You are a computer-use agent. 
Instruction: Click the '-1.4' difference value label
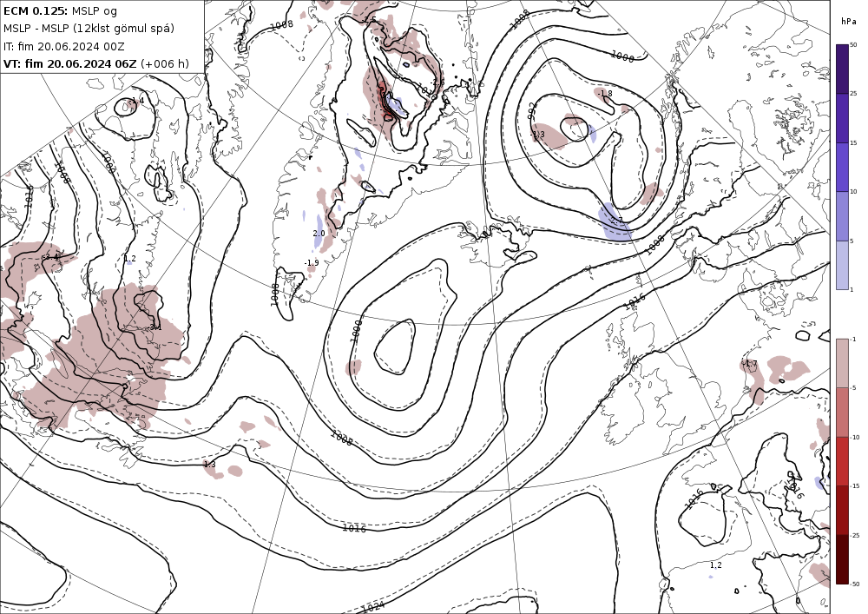pyautogui.click(x=136, y=101)
